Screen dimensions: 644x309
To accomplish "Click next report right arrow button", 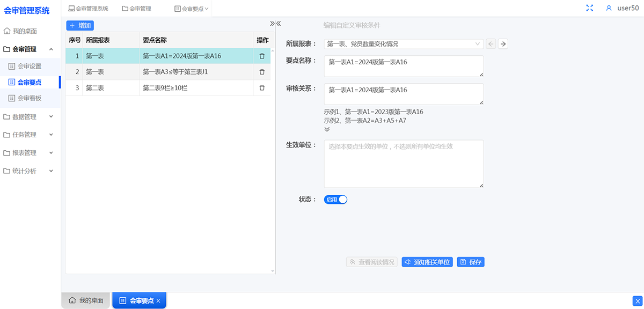I will [503, 44].
